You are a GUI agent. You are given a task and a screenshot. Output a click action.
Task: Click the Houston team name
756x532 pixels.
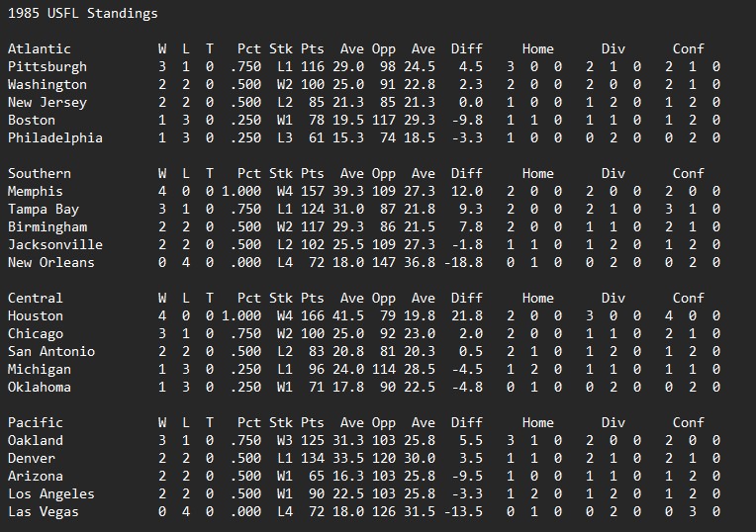tap(35, 315)
